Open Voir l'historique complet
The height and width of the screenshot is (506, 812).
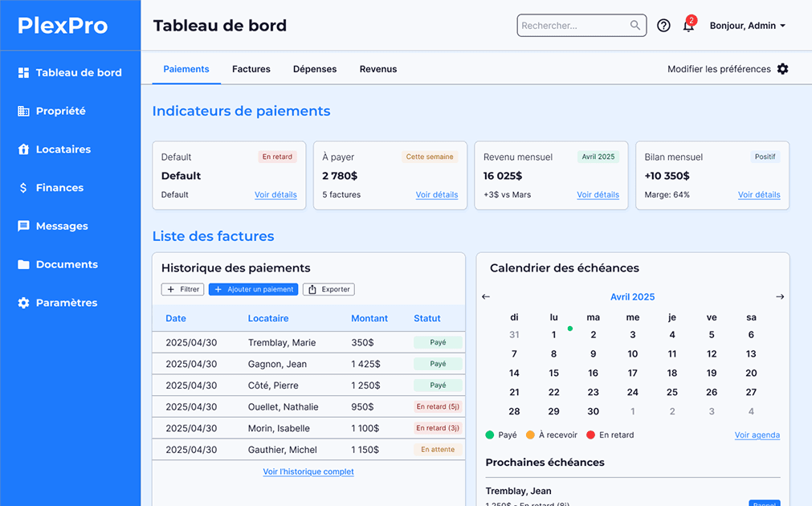click(308, 471)
